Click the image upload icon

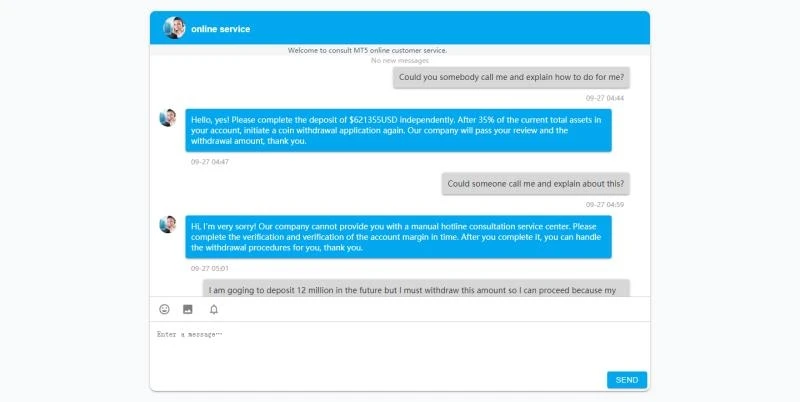(x=187, y=310)
